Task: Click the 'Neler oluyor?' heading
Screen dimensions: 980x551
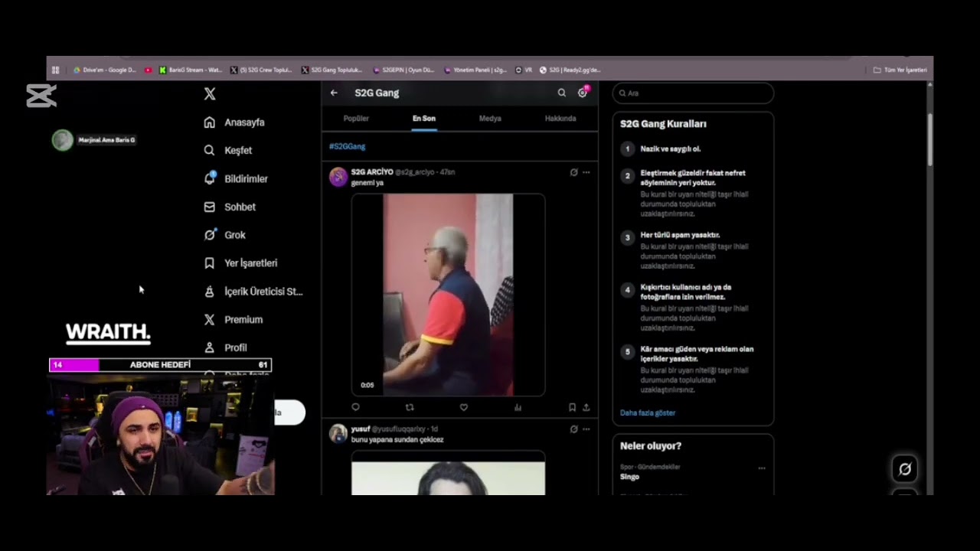Action: click(651, 446)
